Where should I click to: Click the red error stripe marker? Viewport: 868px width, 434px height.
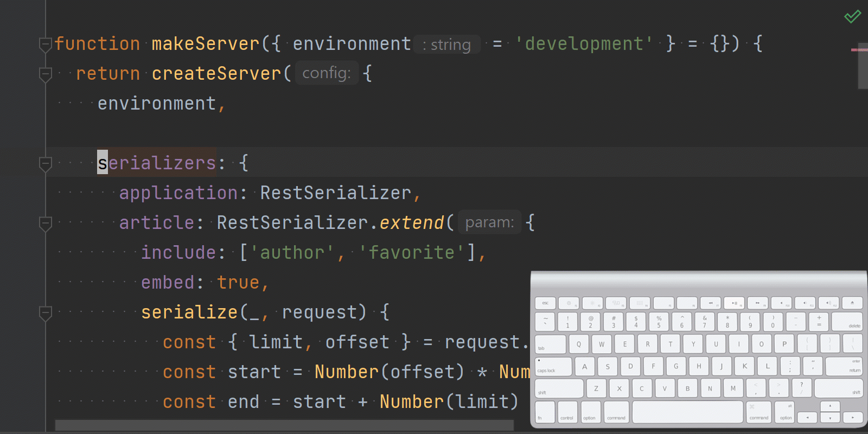point(859,50)
